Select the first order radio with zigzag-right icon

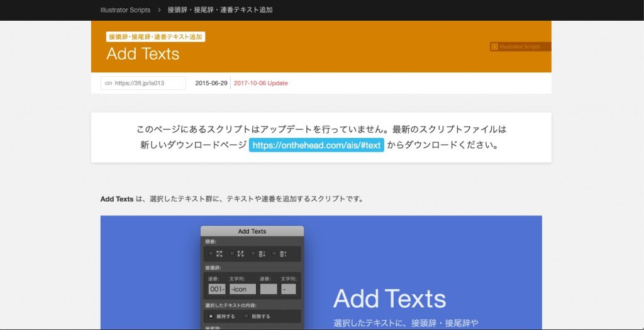click(x=211, y=254)
